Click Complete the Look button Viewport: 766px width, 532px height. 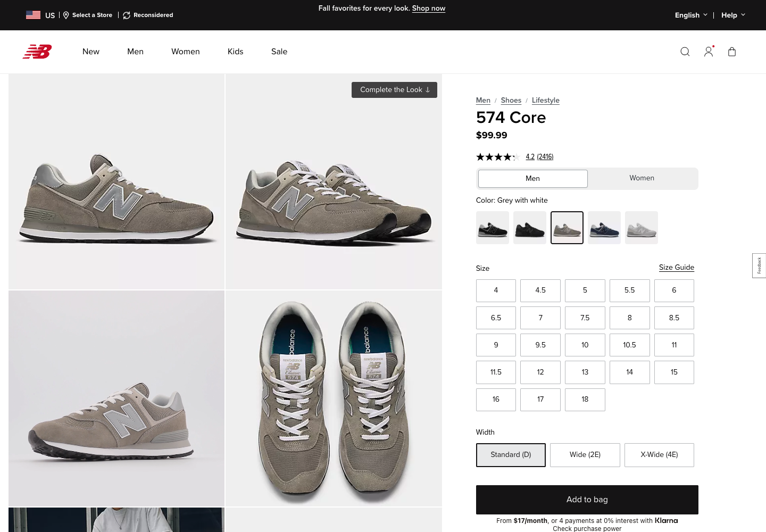pos(394,90)
